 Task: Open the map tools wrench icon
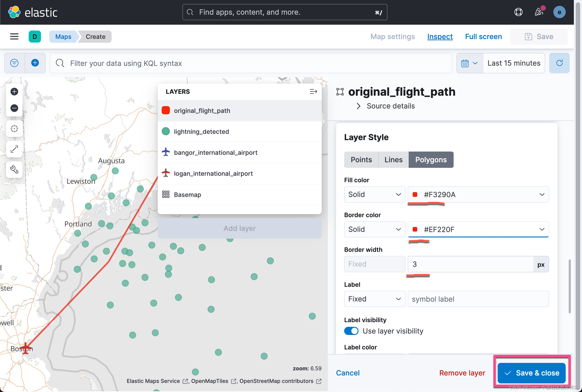(x=14, y=170)
